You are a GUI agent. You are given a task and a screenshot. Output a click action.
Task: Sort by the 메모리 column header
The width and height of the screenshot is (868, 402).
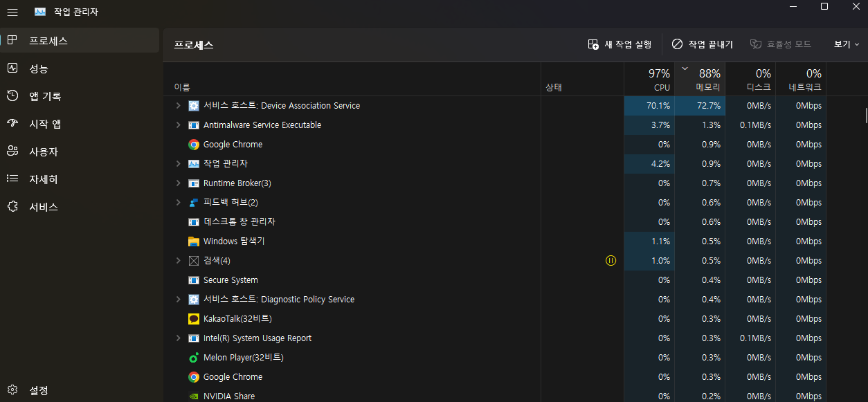tap(700, 79)
